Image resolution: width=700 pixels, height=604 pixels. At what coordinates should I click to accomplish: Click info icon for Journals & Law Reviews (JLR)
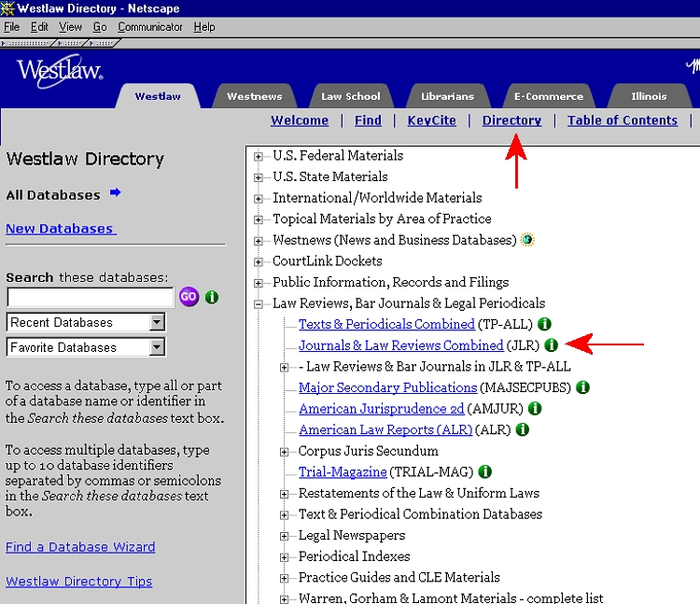(552, 345)
